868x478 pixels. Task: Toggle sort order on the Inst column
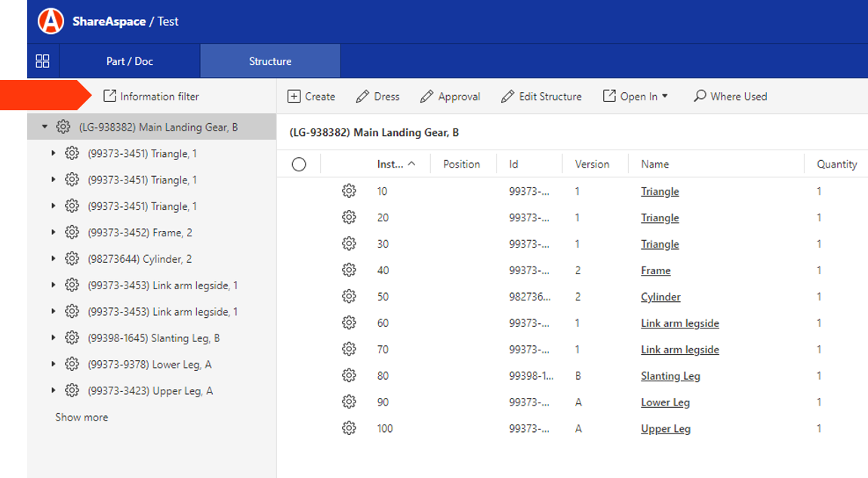click(x=394, y=163)
